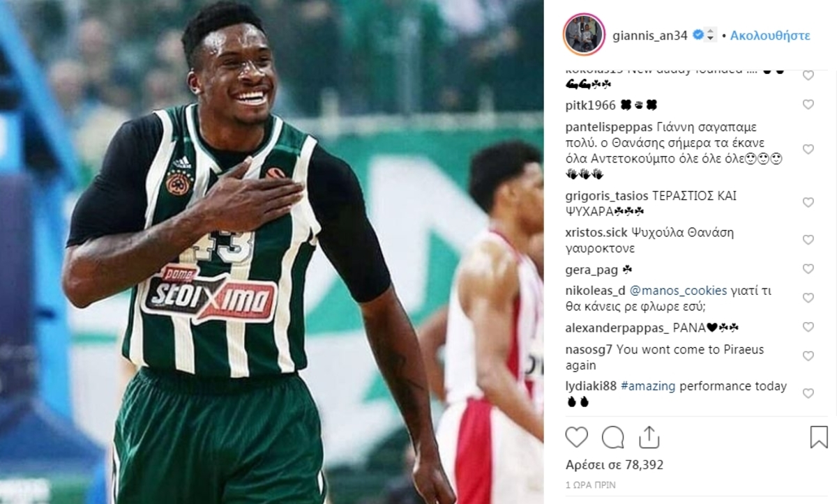
Task: Click the basketball player photo
Action: click(272, 252)
